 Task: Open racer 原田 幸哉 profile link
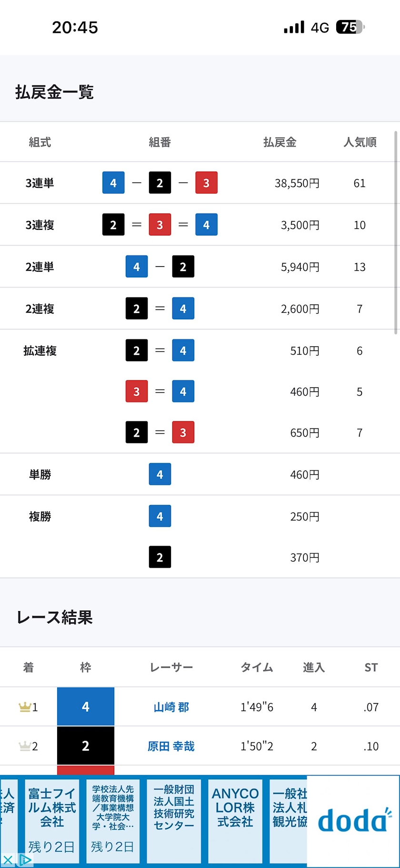[x=171, y=746]
